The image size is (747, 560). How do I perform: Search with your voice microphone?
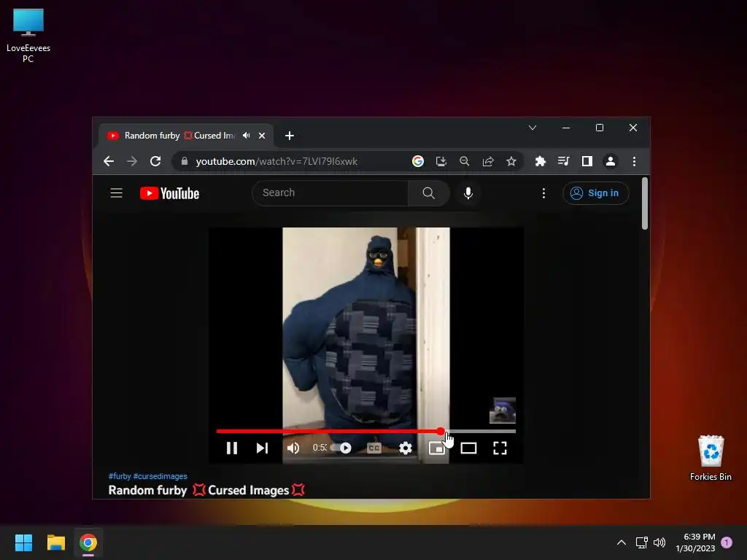coord(468,192)
